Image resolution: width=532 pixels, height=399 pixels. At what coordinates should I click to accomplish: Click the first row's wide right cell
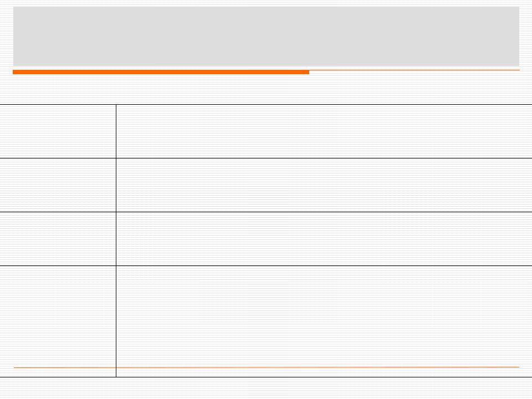[x=324, y=131]
